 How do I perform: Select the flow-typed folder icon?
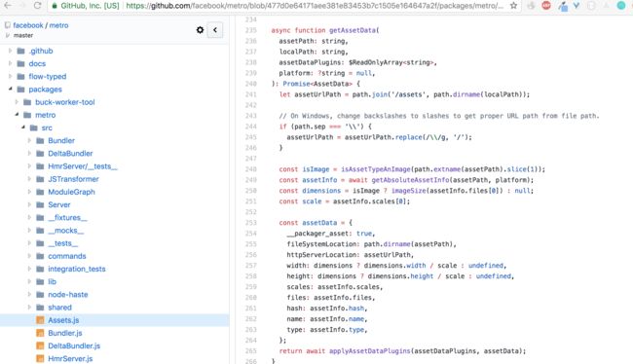[x=21, y=76]
